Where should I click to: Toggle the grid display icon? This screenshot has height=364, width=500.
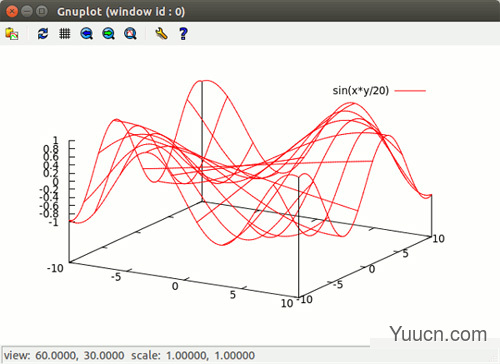pyautogui.click(x=65, y=34)
